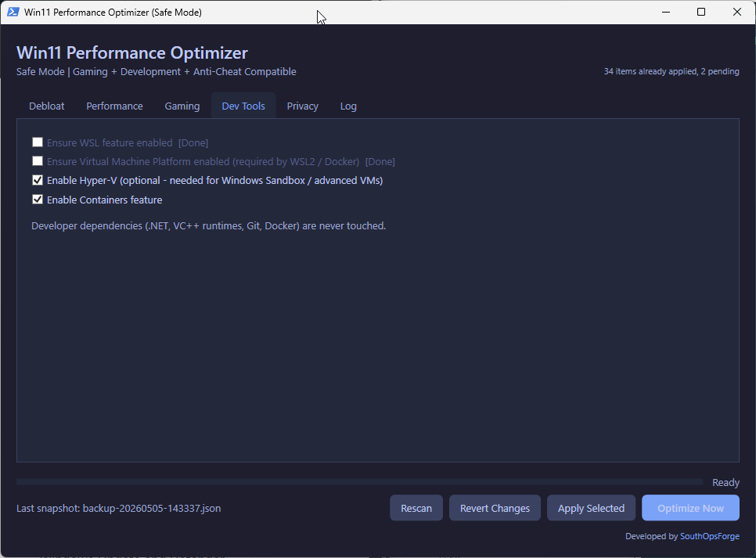The height and width of the screenshot is (558, 756).
Task: Click the Enable Hyper-V label text
Action: coord(215,180)
